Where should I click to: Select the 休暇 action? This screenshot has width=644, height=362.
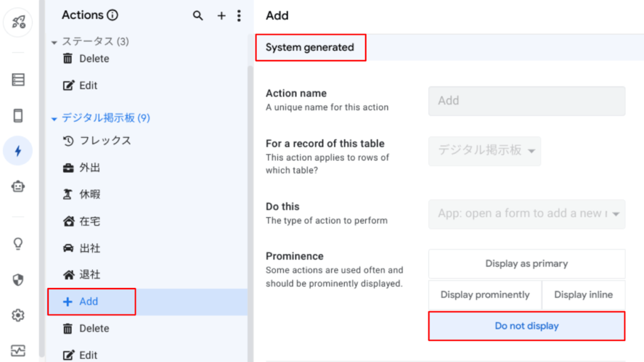pos(147,194)
